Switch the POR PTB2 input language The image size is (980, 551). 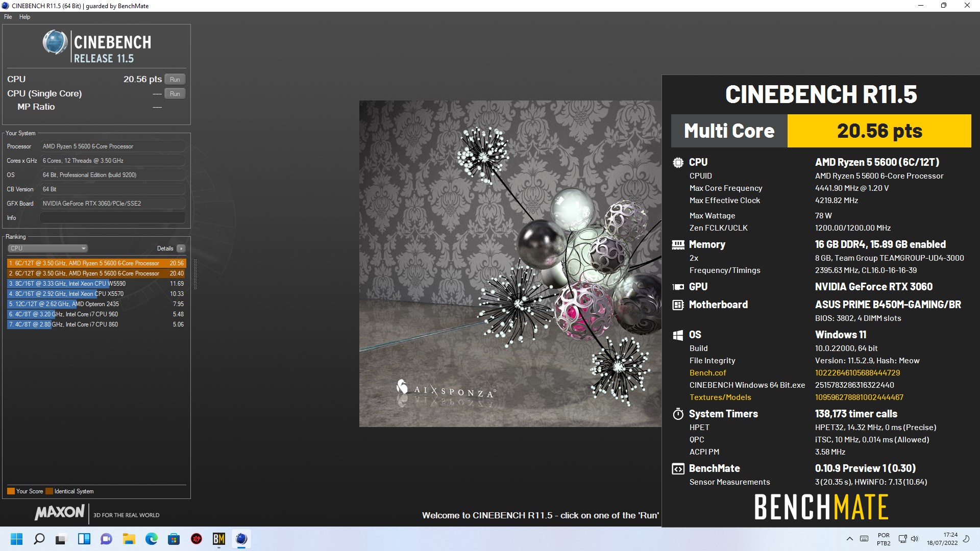pos(884,539)
